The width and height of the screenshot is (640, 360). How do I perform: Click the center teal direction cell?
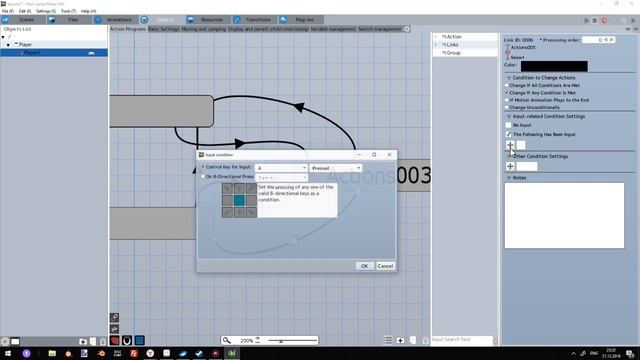tap(239, 200)
